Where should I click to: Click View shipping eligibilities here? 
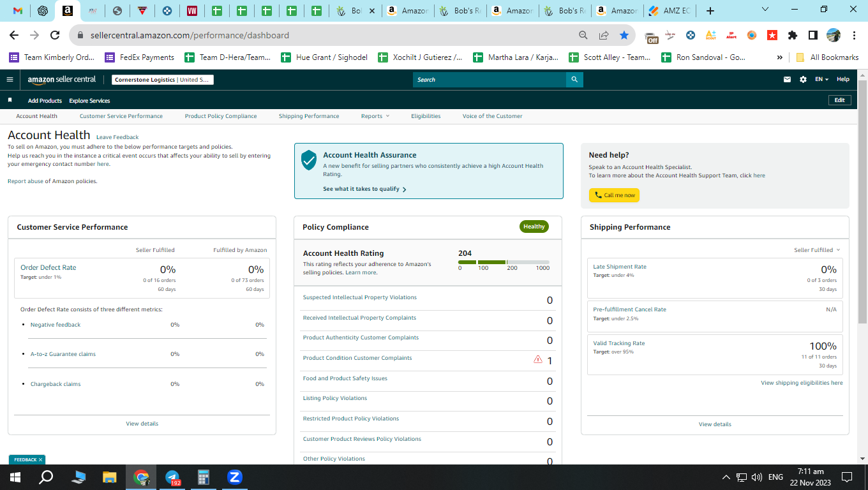(x=802, y=383)
